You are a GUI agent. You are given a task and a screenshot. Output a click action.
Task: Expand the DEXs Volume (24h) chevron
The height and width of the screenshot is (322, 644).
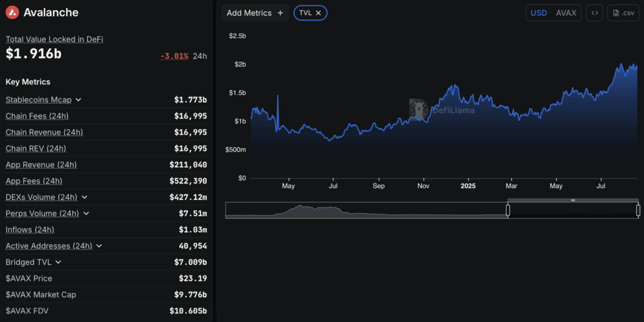click(85, 197)
